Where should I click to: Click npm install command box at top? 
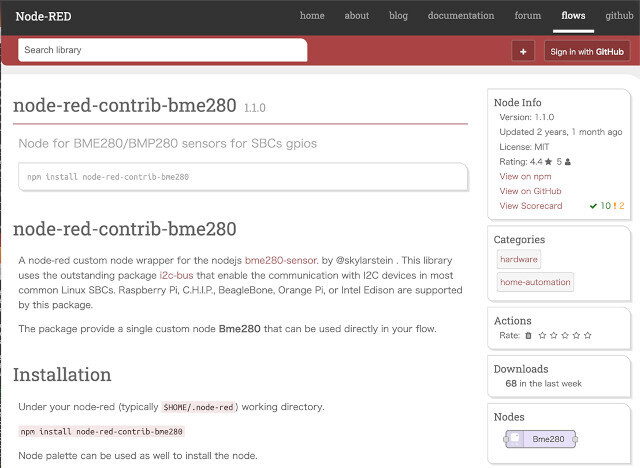point(243,177)
